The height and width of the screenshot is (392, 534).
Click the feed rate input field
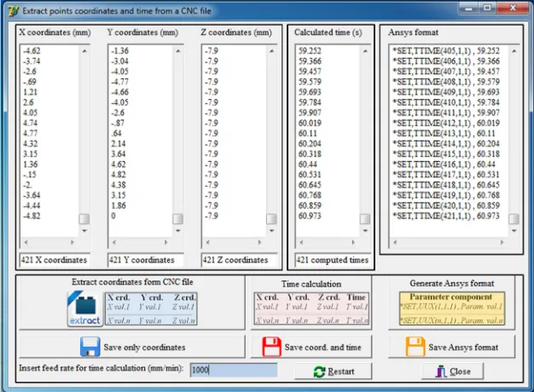[x=234, y=370]
